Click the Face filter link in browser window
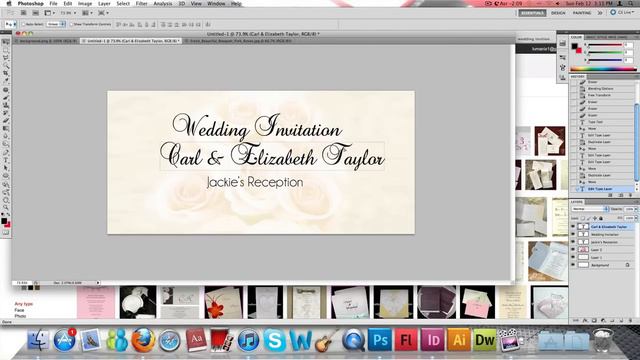640x360 pixels. coord(19,310)
